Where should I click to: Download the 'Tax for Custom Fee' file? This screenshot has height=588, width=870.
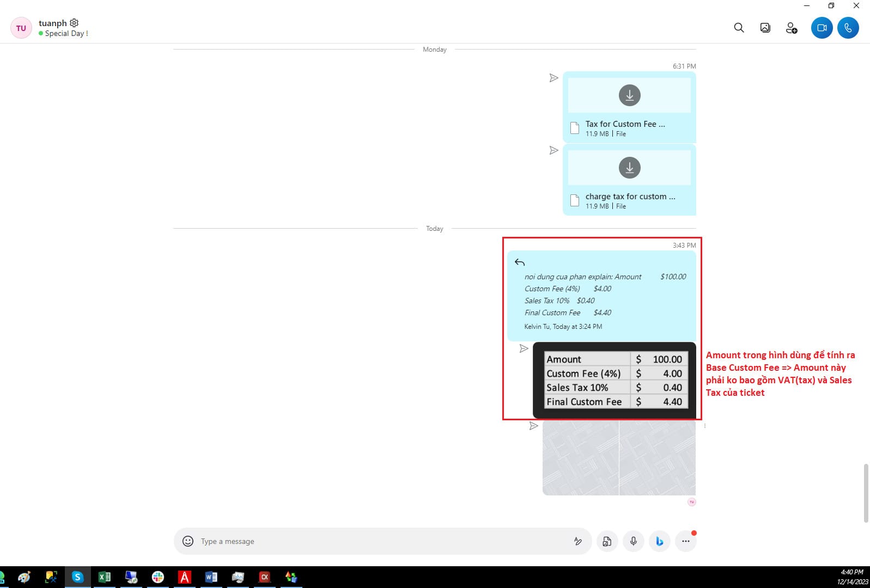(x=629, y=95)
